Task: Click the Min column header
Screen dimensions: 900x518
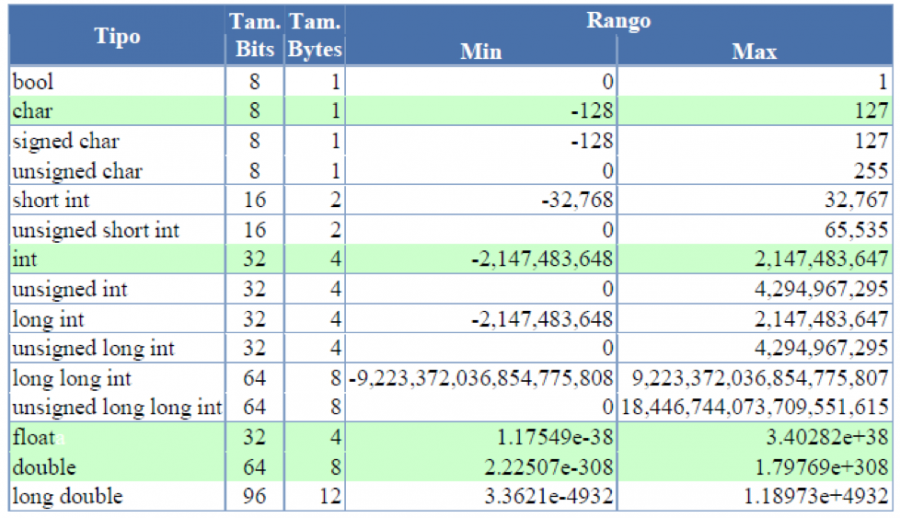Action: [x=481, y=51]
